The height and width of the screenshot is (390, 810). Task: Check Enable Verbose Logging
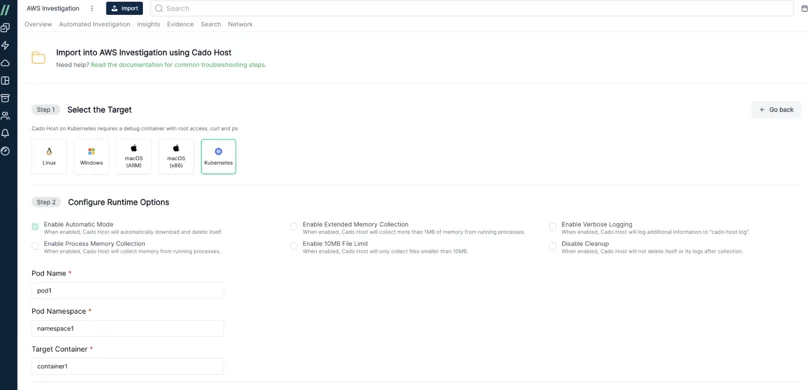pos(553,227)
